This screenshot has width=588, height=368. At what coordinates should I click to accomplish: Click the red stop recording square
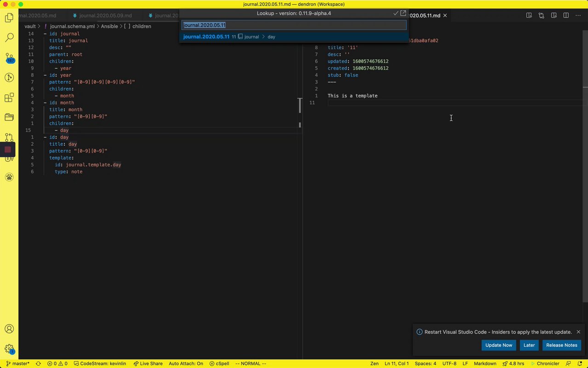(x=8, y=149)
